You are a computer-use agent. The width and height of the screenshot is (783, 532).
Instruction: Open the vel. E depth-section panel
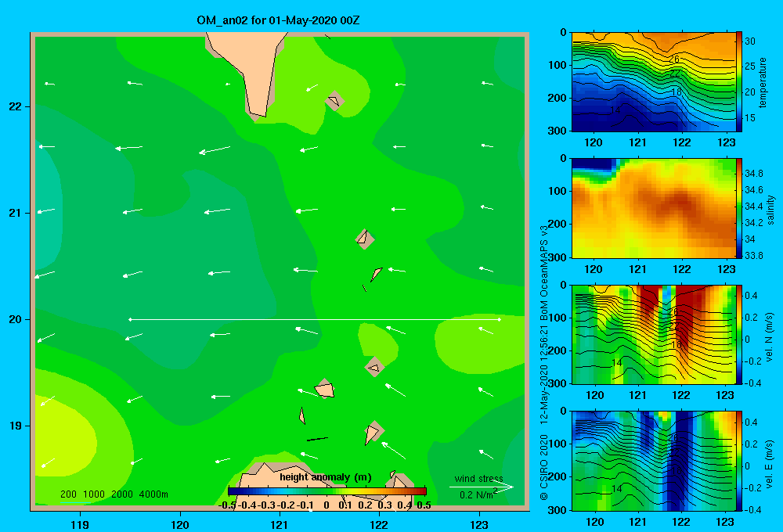click(654, 461)
